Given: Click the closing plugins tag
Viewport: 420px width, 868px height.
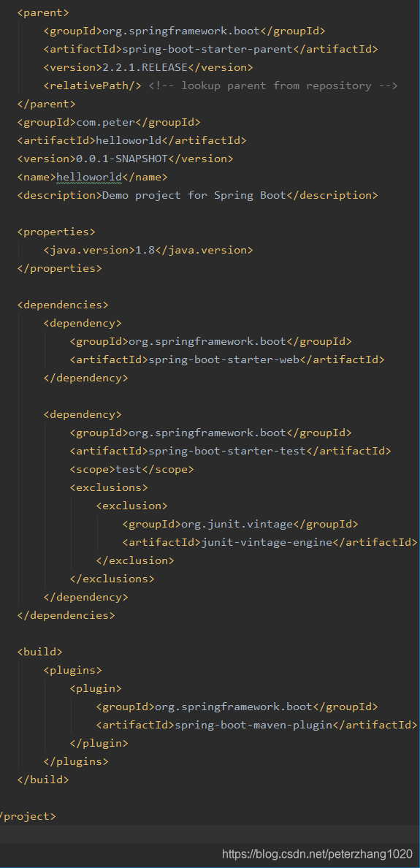Looking at the screenshot, I should pos(76,761).
